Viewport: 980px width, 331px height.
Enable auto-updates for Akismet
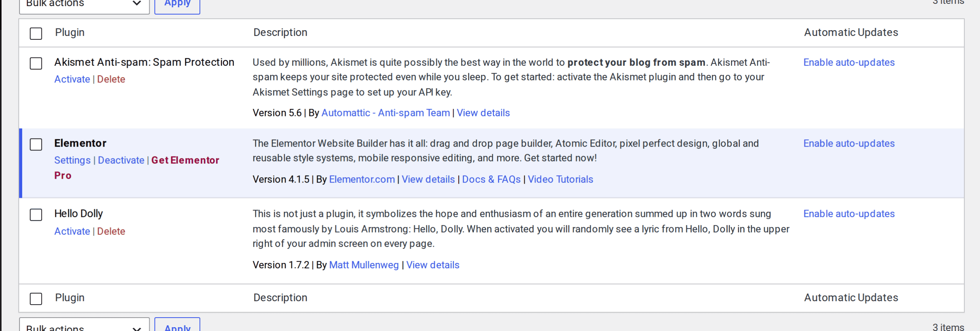pos(849,62)
